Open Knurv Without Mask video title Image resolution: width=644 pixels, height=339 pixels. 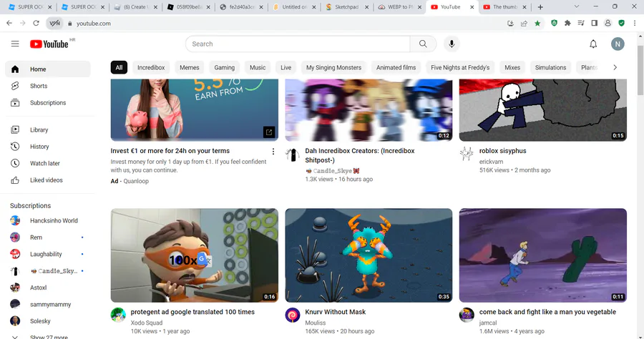335,312
